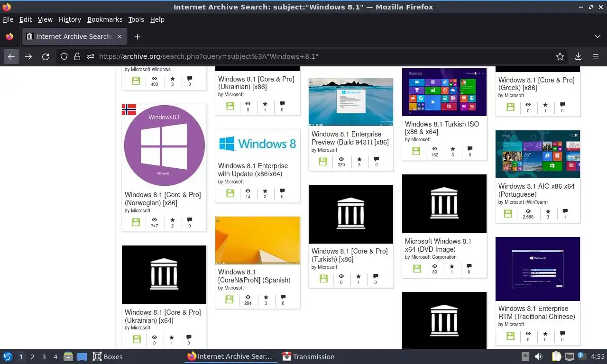The height and width of the screenshot is (364, 607).
Task: Open the Norwegian Windows 8.1 purple disc thumbnail
Action: 164,146
